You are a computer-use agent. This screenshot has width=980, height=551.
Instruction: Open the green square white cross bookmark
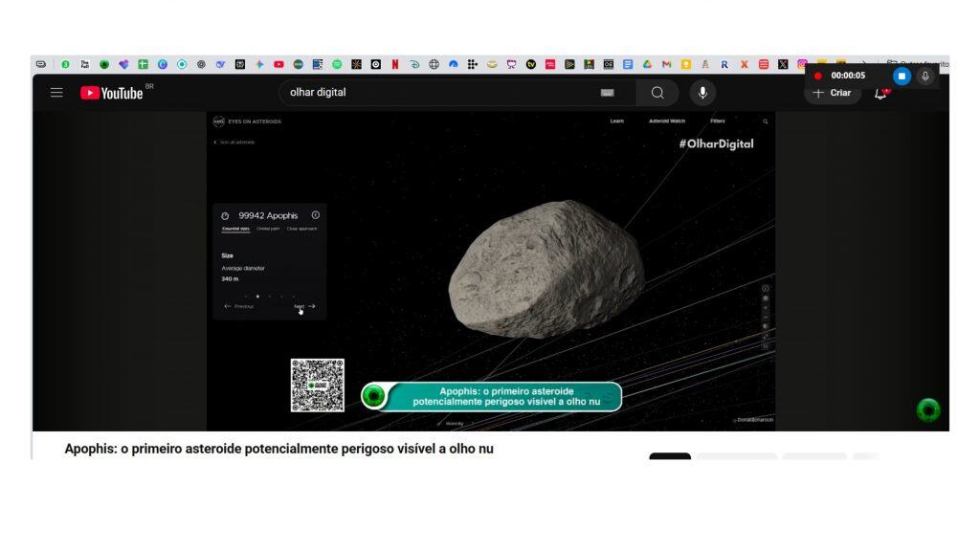coord(144,64)
